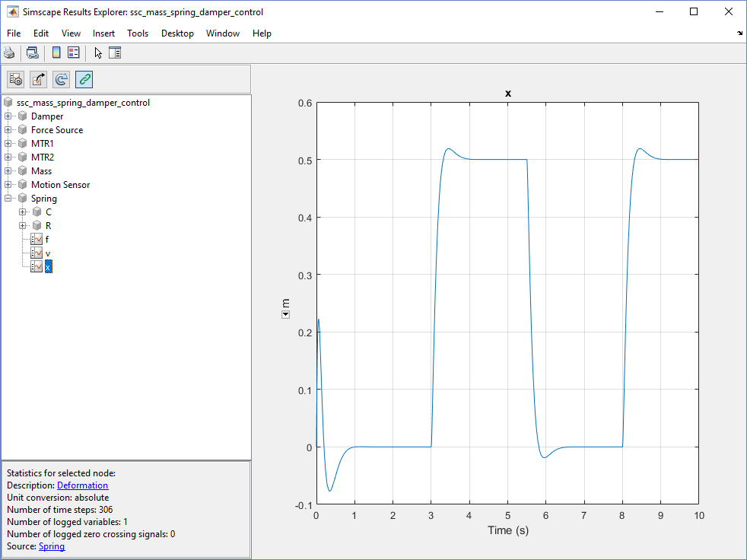Select the MTR2 tree item label
Image resolution: width=747 pixels, height=560 pixels.
point(43,157)
